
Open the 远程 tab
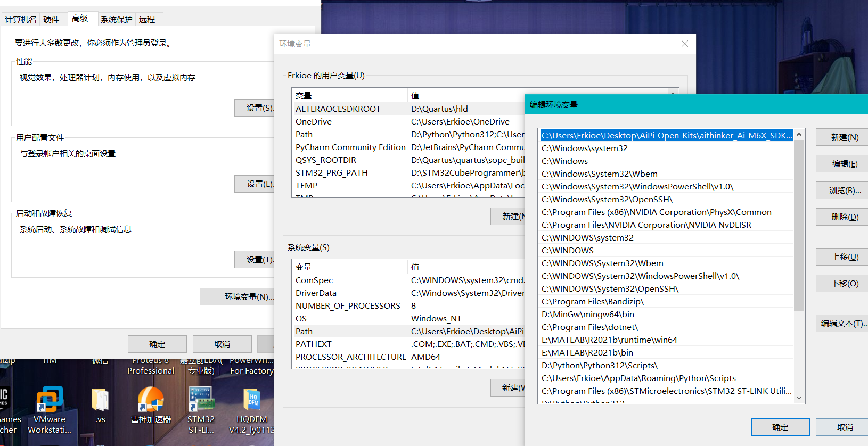coord(147,20)
